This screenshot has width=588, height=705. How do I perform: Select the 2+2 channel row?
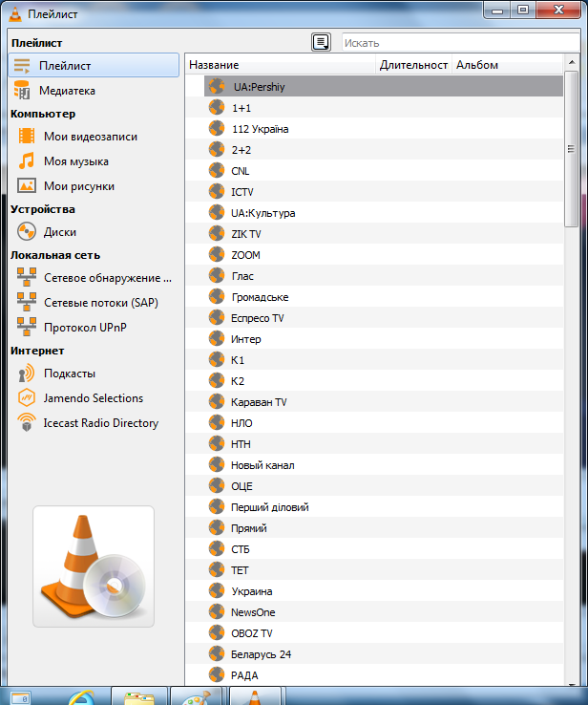click(x=374, y=150)
